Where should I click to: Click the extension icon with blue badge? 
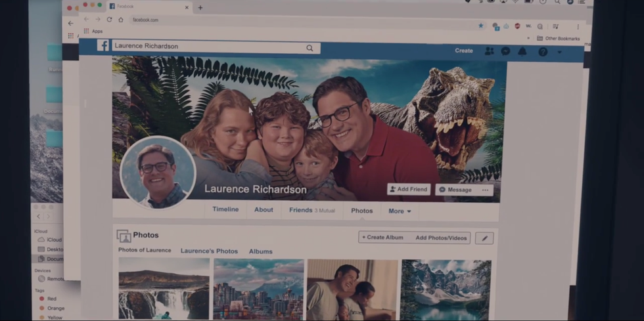click(495, 26)
